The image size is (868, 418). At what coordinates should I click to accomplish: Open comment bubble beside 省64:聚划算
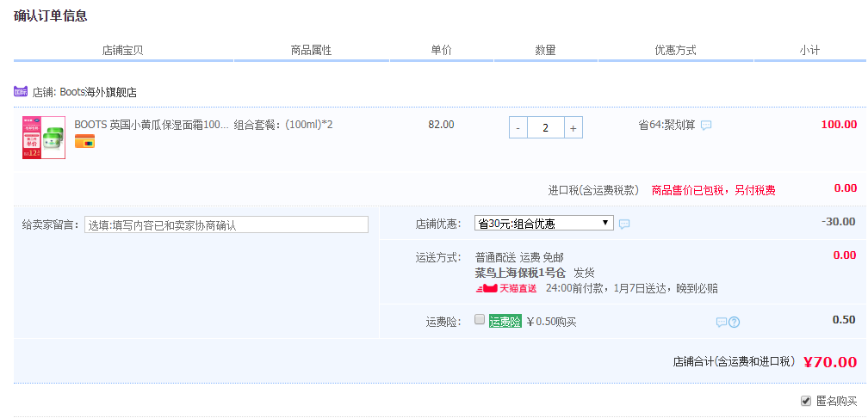click(706, 125)
